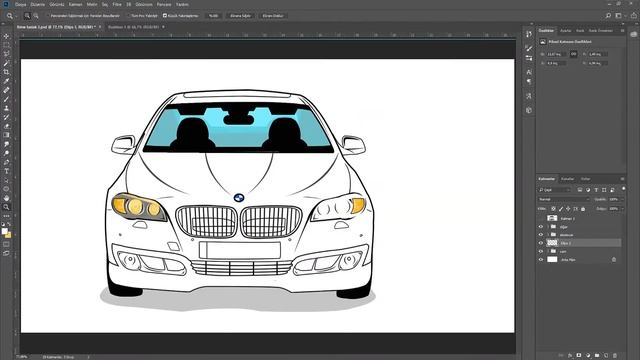
Task: Click Zoom Out mode in options bar
Action: click(x=36, y=16)
